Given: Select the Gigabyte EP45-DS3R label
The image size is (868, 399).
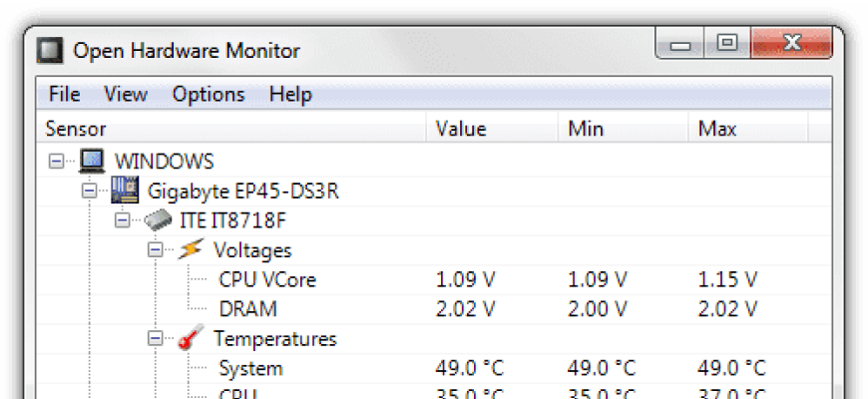Looking at the screenshot, I should click(243, 192).
